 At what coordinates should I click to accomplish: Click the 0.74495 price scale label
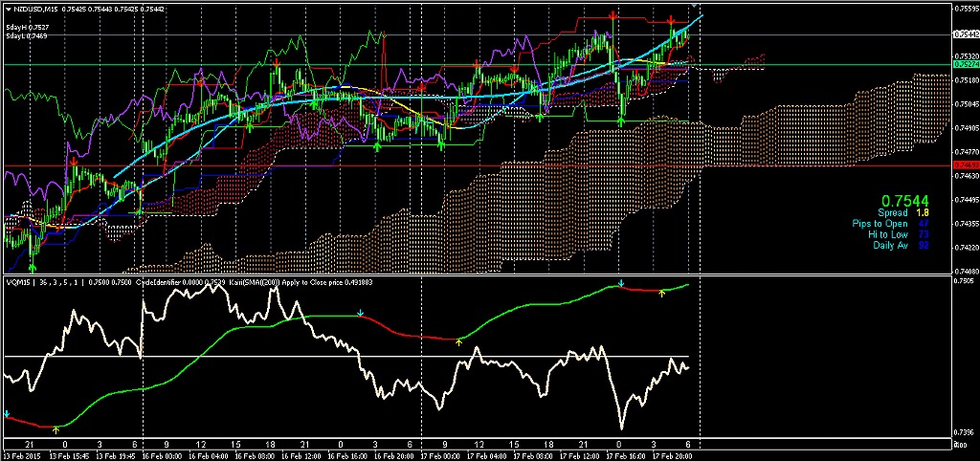(967, 200)
